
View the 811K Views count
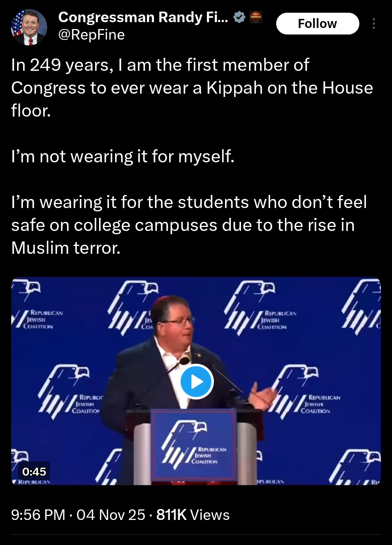pyautogui.click(x=193, y=515)
